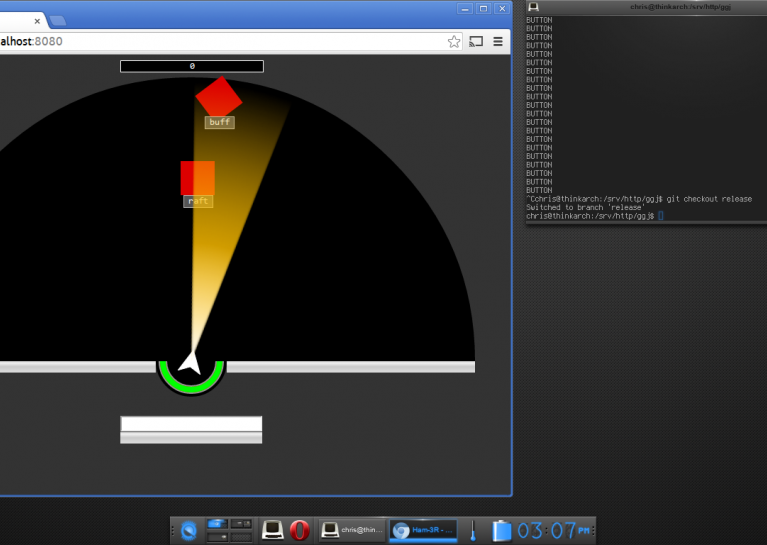Launch Opera from the taskbar

[299, 530]
